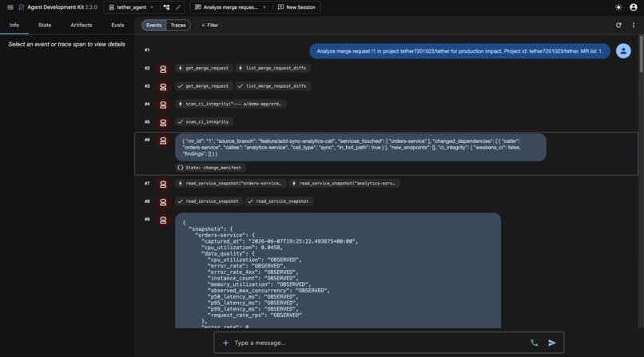Open list_merge_request_diffs call in event #2
Viewport: 644px width, 357px height.
(x=272, y=68)
